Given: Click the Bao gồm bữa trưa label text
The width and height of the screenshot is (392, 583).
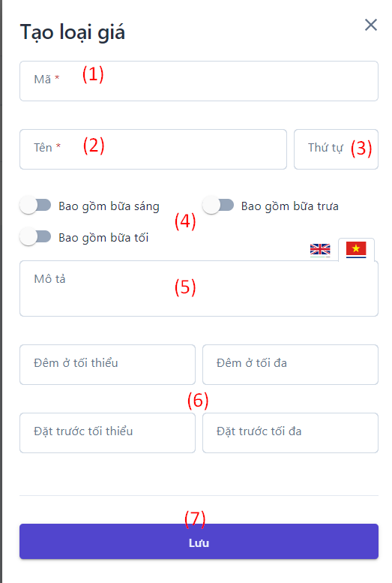Looking at the screenshot, I should click(x=290, y=206).
